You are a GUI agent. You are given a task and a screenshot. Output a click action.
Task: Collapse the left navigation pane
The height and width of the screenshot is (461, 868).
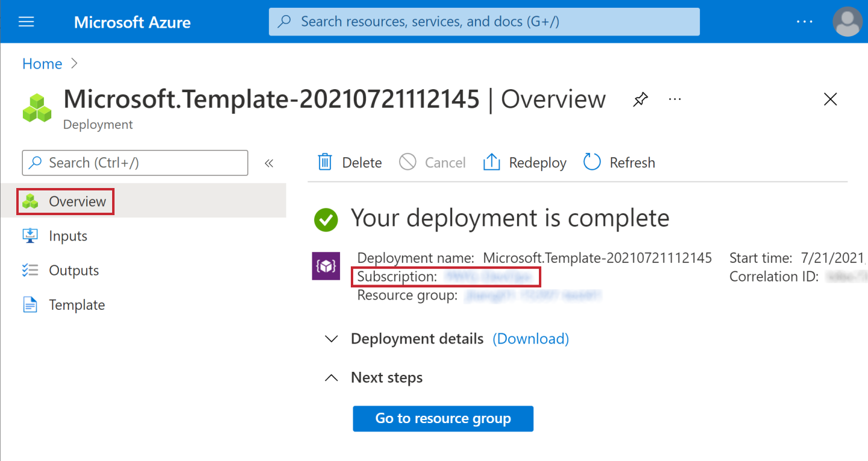[269, 163]
